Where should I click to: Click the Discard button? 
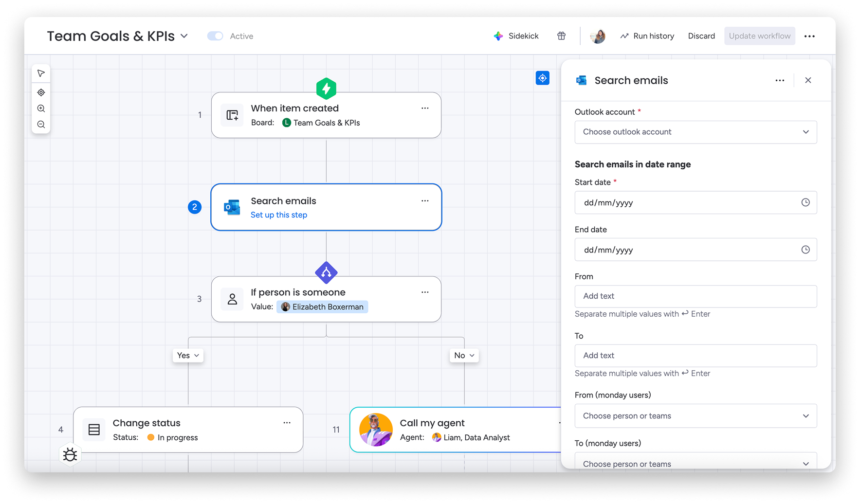point(701,36)
